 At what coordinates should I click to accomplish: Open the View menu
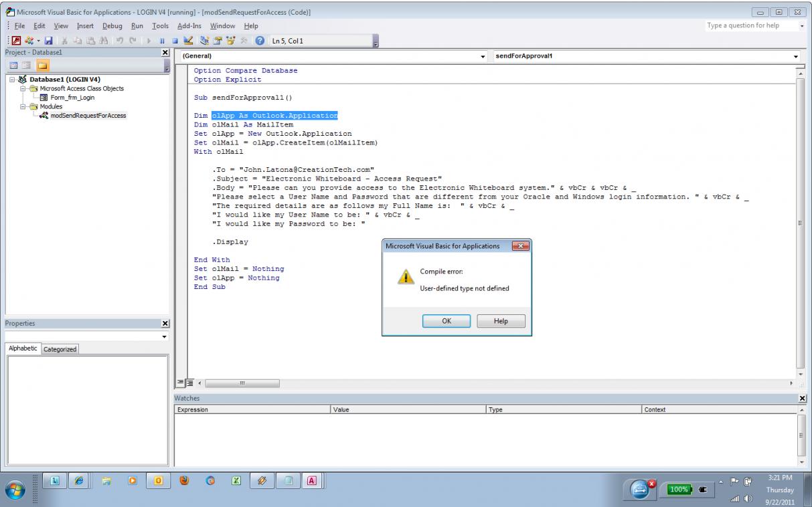pyautogui.click(x=62, y=25)
